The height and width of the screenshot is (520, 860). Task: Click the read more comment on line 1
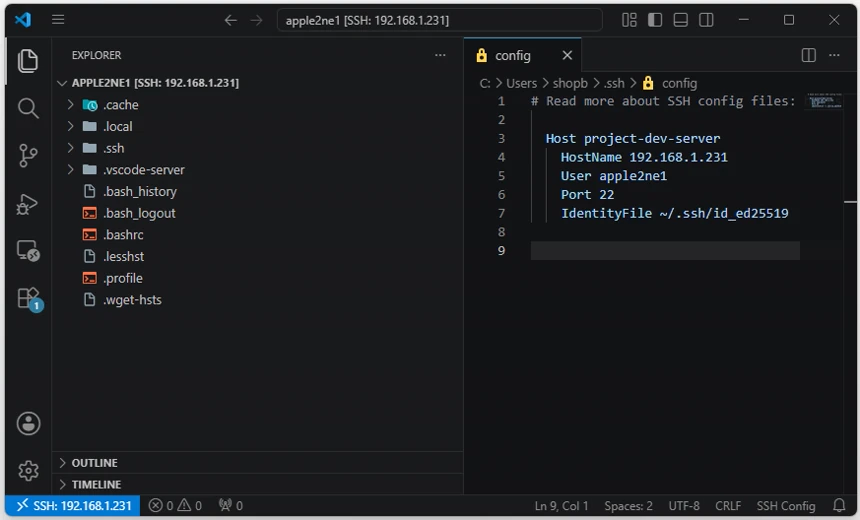pyautogui.click(x=663, y=101)
